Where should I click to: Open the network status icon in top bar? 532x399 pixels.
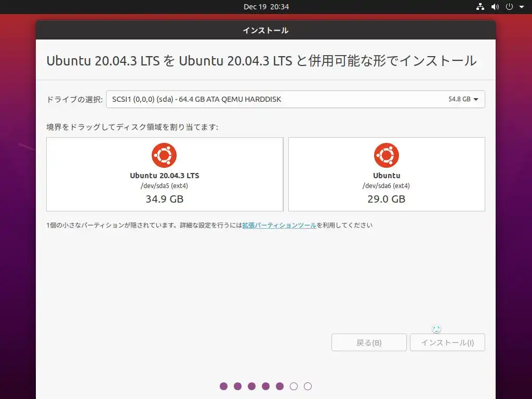480,7
